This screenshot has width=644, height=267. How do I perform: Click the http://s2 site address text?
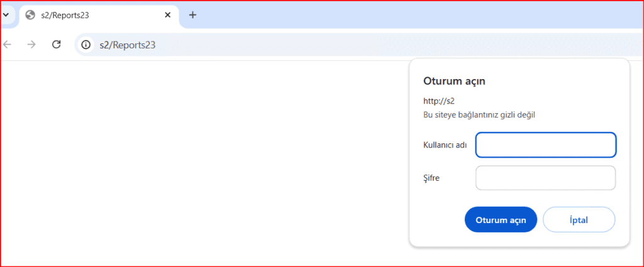tap(439, 101)
